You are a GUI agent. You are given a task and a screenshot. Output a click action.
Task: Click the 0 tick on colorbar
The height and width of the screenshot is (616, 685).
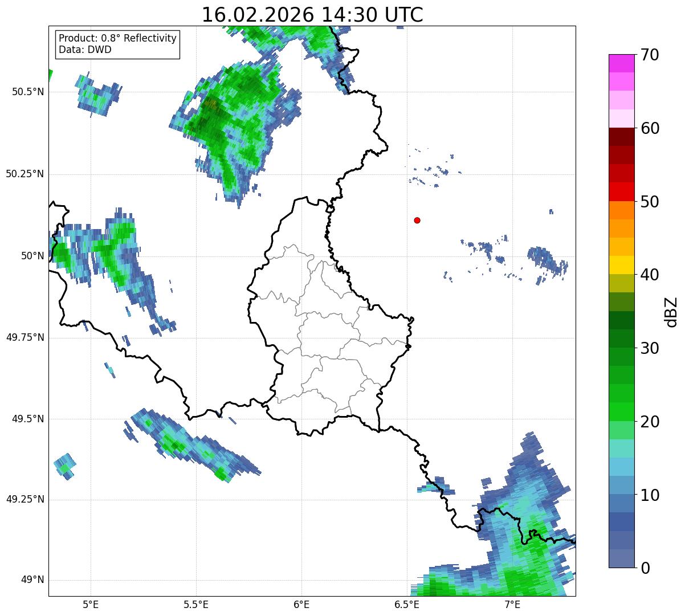point(644,568)
